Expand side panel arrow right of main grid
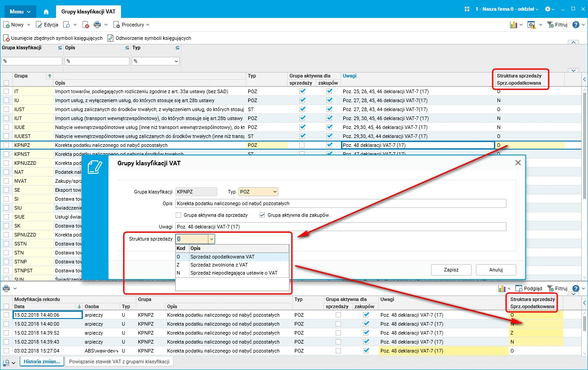Viewport: 588px width, 370px height. (584, 79)
